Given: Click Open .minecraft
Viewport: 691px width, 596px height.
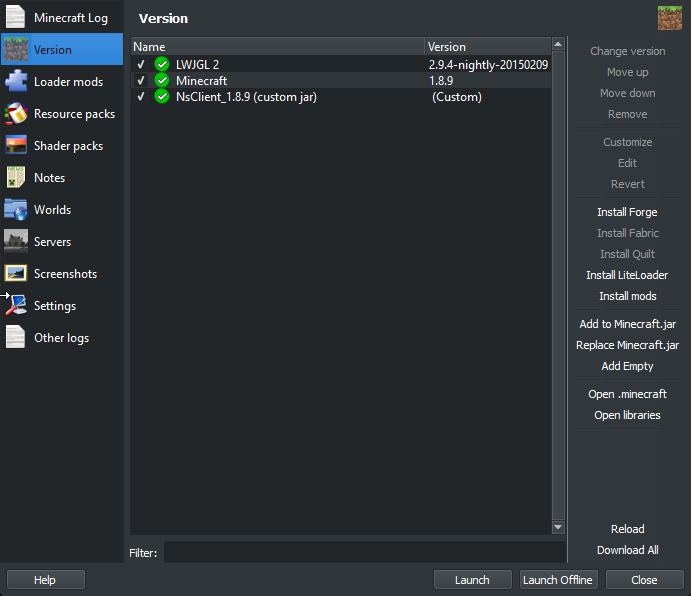Looking at the screenshot, I should [627, 394].
